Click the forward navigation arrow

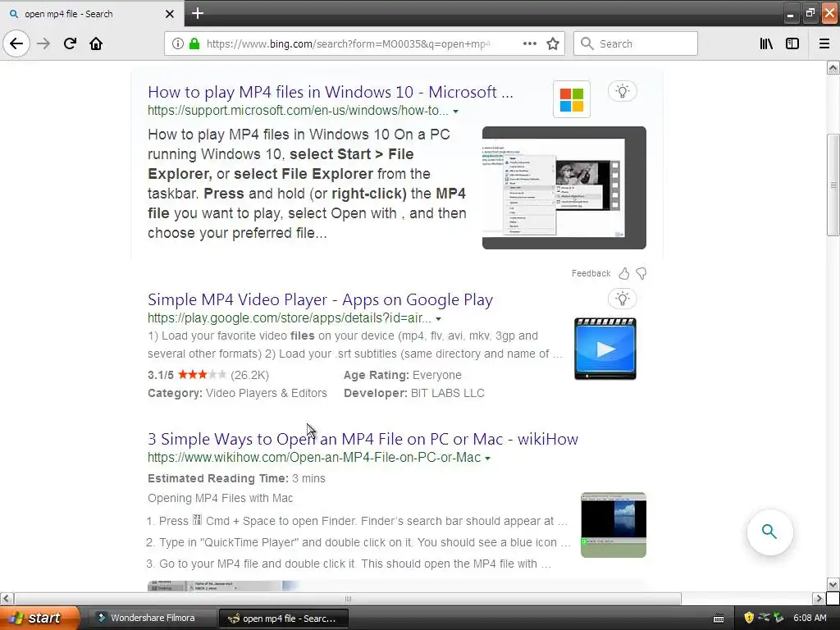pos(43,43)
